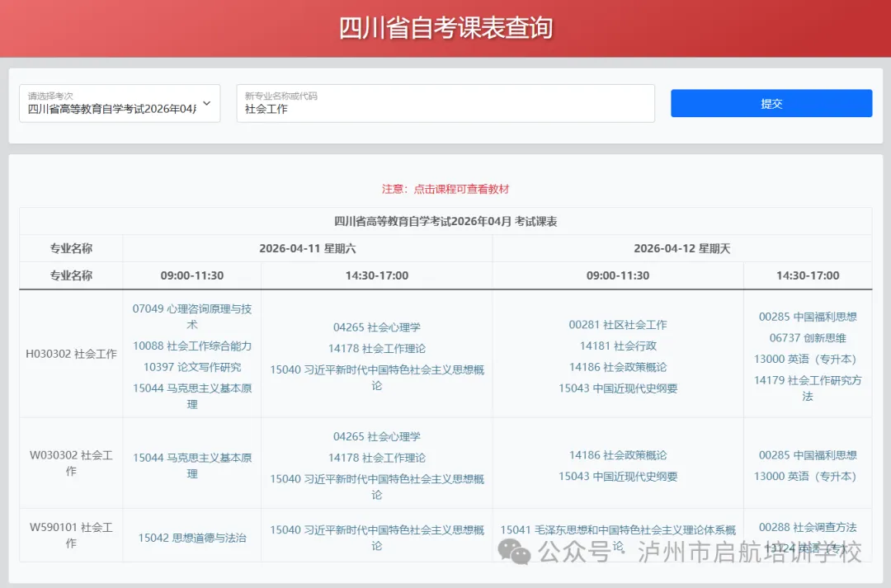Image resolution: width=891 pixels, height=588 pixels.
Task: Click the blue 提交 button
Action: coord(771,103)
